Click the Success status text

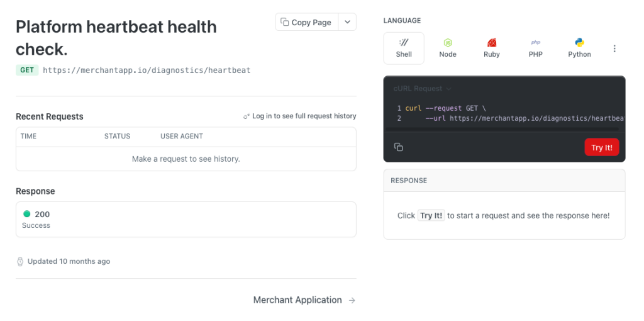coord(36,225)
